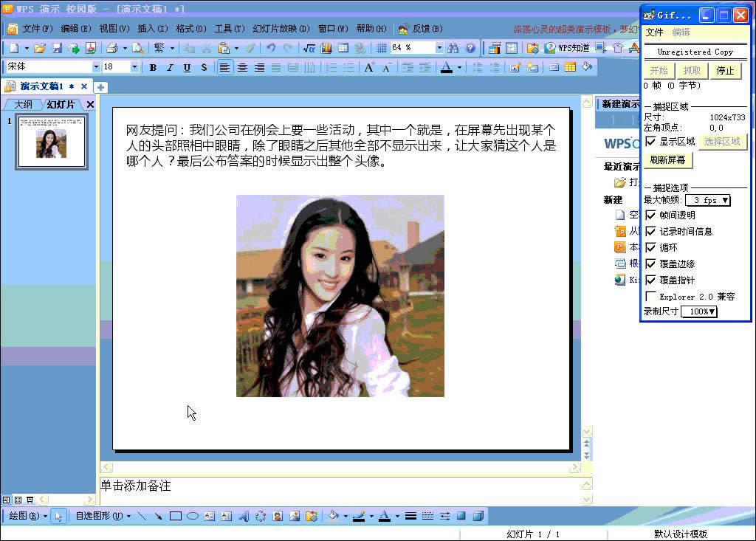Click the 刷新屏幕 refresh screen button
The height and width of the screenshot is (541, 756).
(x=668, y=160)
